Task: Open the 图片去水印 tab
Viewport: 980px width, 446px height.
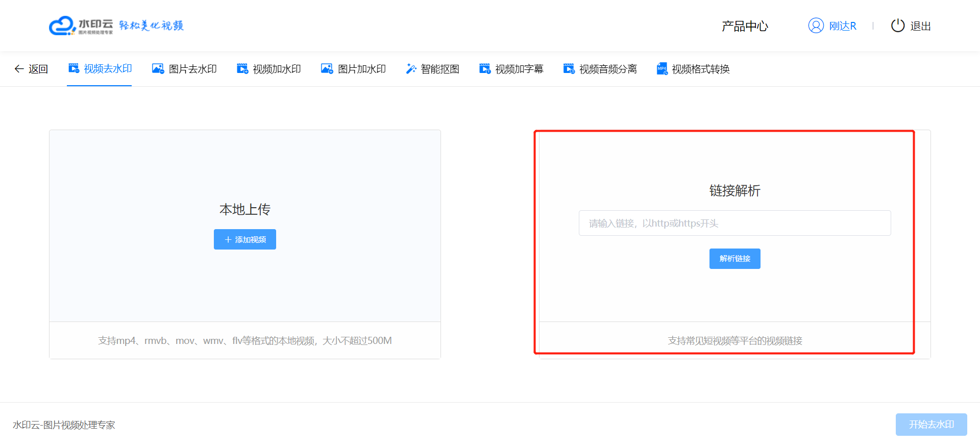Action: tap(184, 69)
